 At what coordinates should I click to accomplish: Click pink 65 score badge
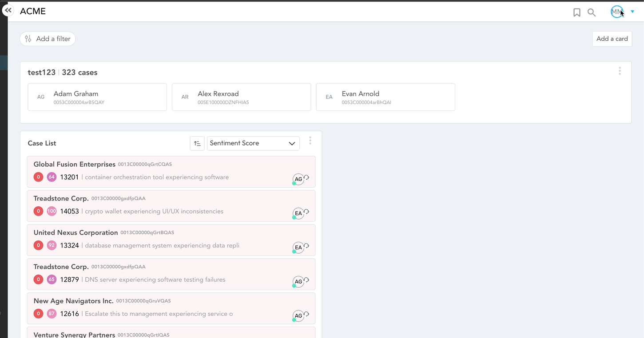click(52, 279)
